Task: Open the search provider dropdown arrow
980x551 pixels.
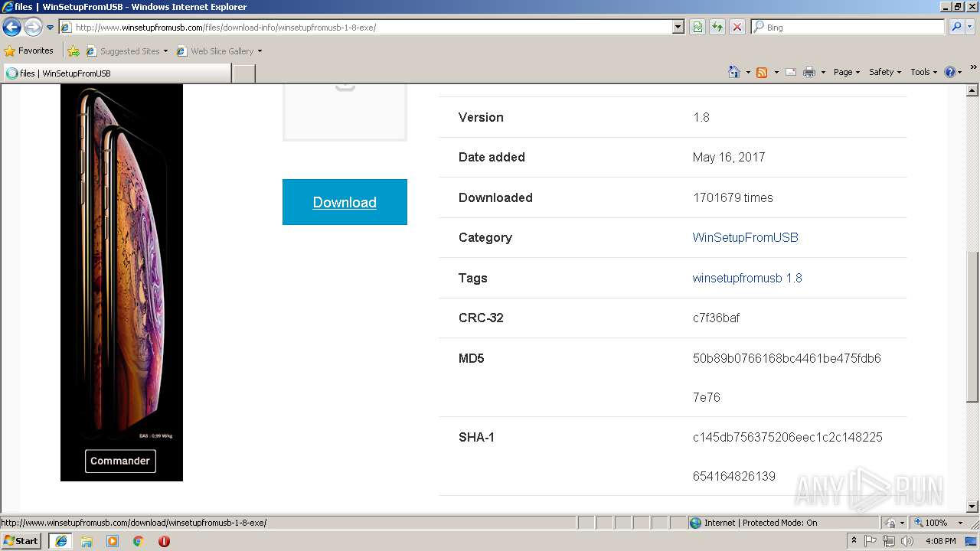Action: click(969, 28)
